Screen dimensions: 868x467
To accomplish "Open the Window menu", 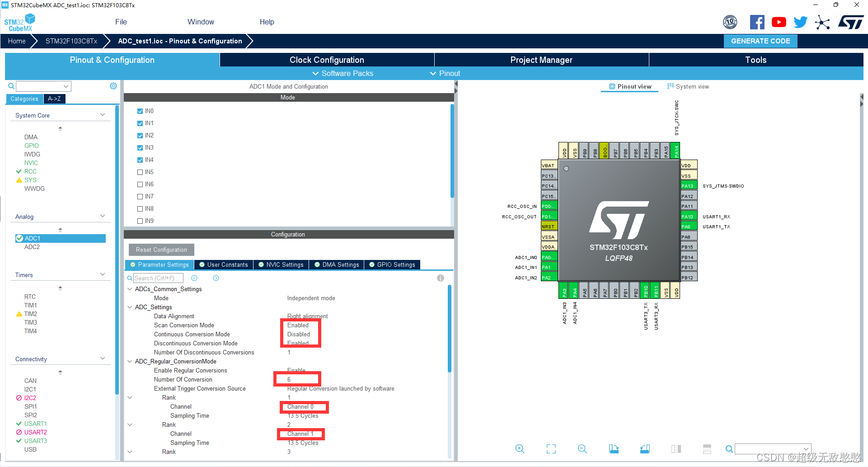I will click(x=201, y=22).
